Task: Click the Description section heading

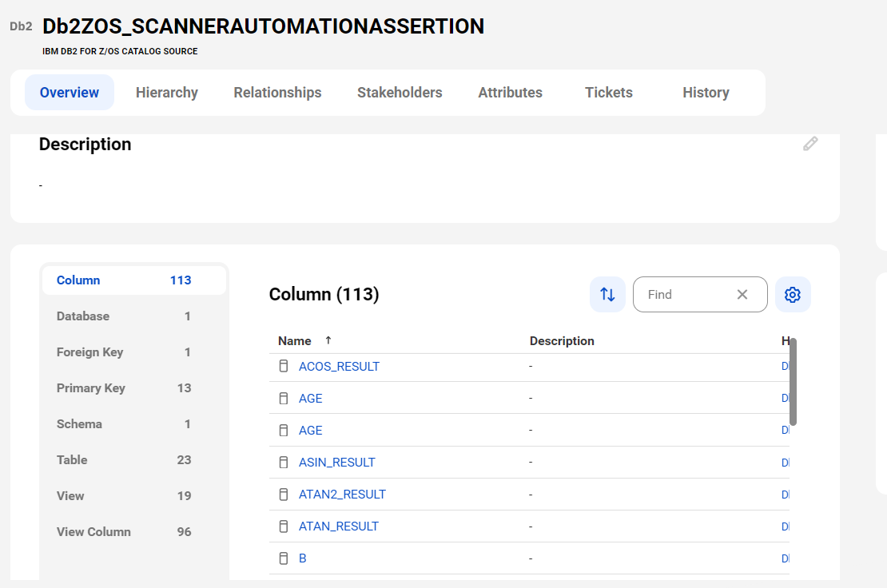Action: [x=85, y=144]
